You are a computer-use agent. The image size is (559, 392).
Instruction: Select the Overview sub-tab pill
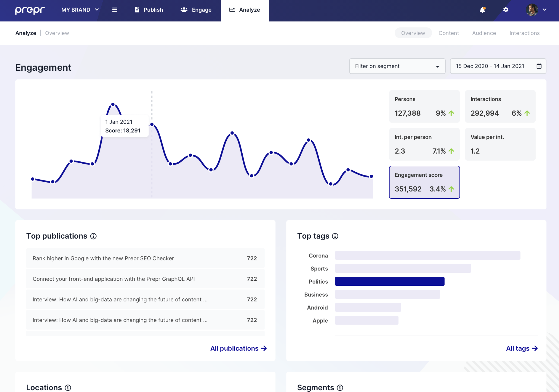413,33
